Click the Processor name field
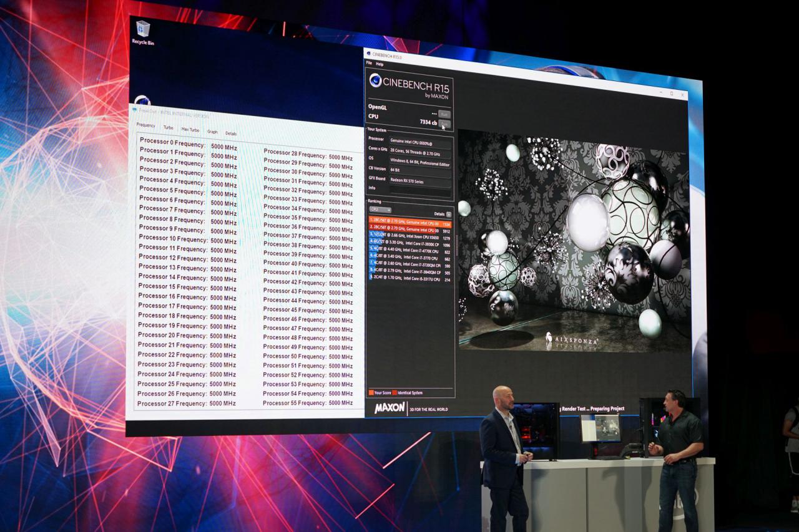Viewport: 799px width, 532px height. (419, 142)
